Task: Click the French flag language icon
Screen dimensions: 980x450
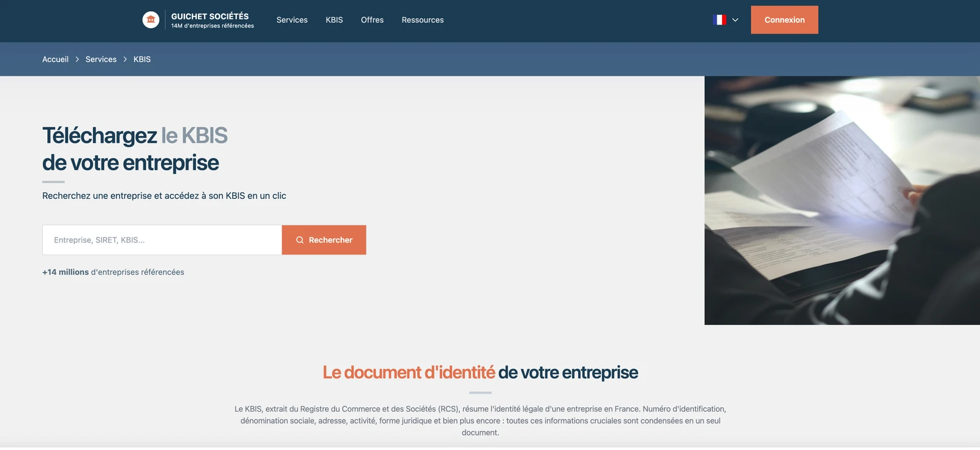Action: coord(720,20)
